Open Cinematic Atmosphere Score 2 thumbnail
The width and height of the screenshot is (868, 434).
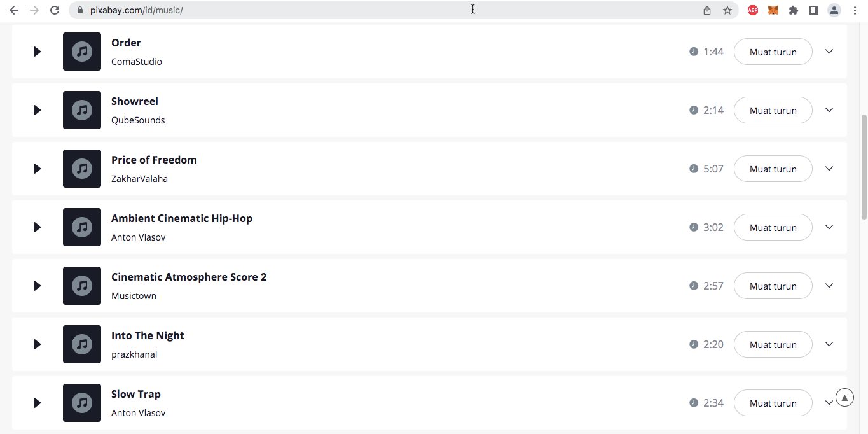click(x=82, y=286)
